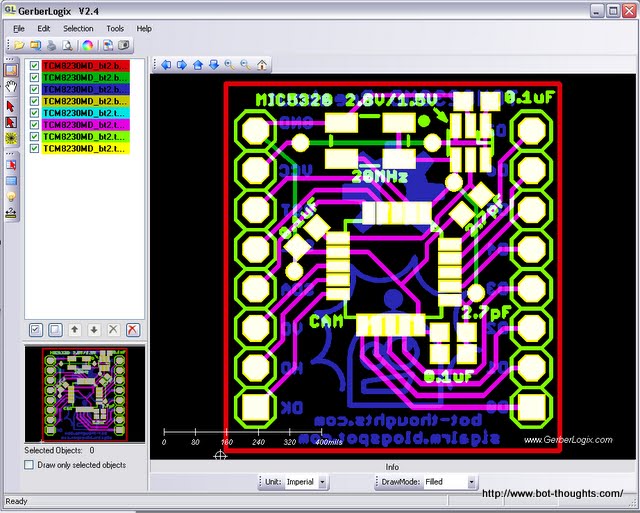Screen dimensions: 640x513
Task: Click the open multiple files folder icon
Action: 36,45
